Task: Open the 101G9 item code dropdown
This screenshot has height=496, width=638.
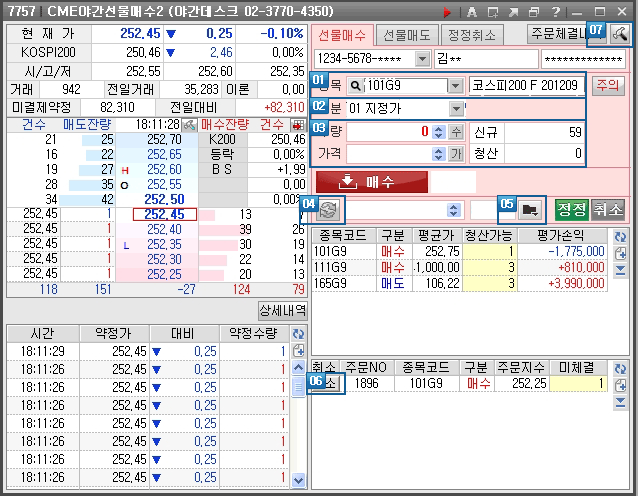Action: point(455,86)
